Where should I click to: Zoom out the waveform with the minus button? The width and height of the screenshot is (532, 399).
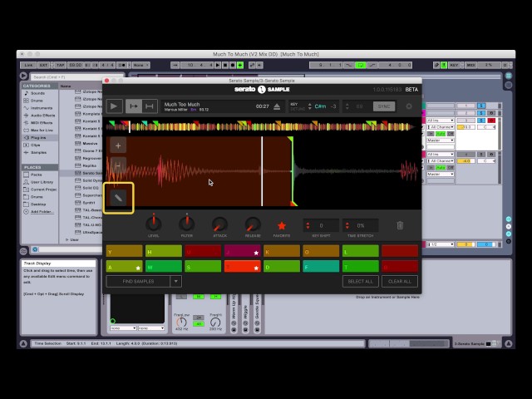point(118,165)
